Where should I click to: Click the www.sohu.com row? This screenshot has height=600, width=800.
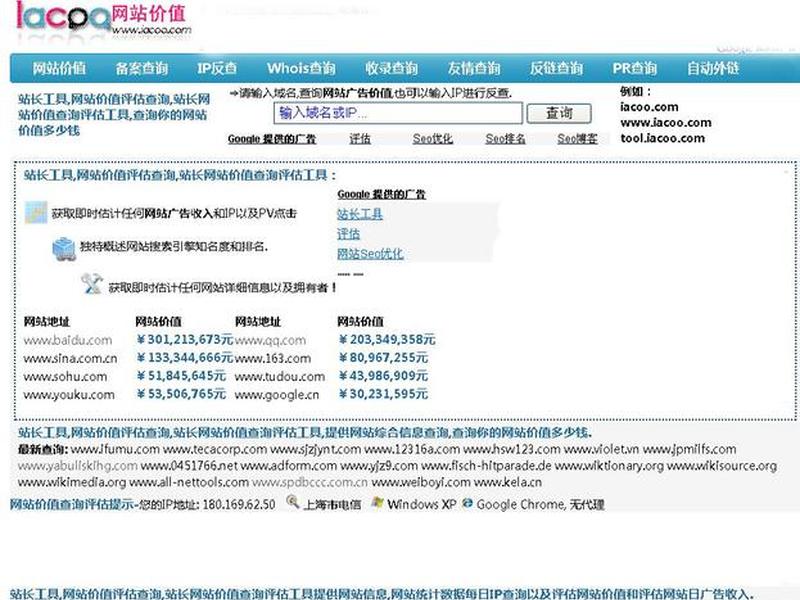click(x=65, y=377)
